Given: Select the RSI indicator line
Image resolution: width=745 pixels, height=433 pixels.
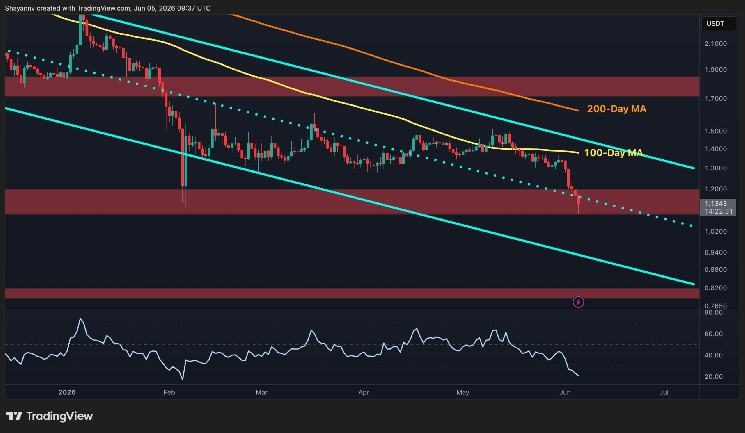Looking at the screenshot, I should point(292,349).
